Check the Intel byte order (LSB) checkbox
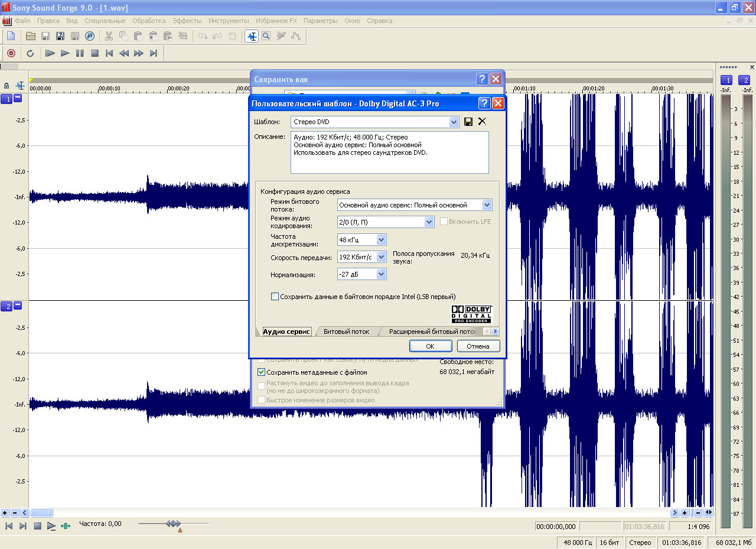 pyautogui.click(x=275, y=297)
